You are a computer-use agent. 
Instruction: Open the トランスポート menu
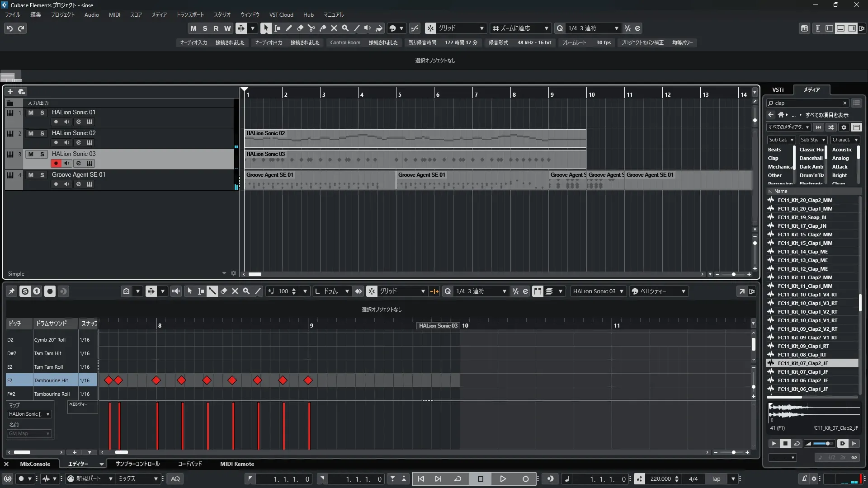click(x=190, y=14)
